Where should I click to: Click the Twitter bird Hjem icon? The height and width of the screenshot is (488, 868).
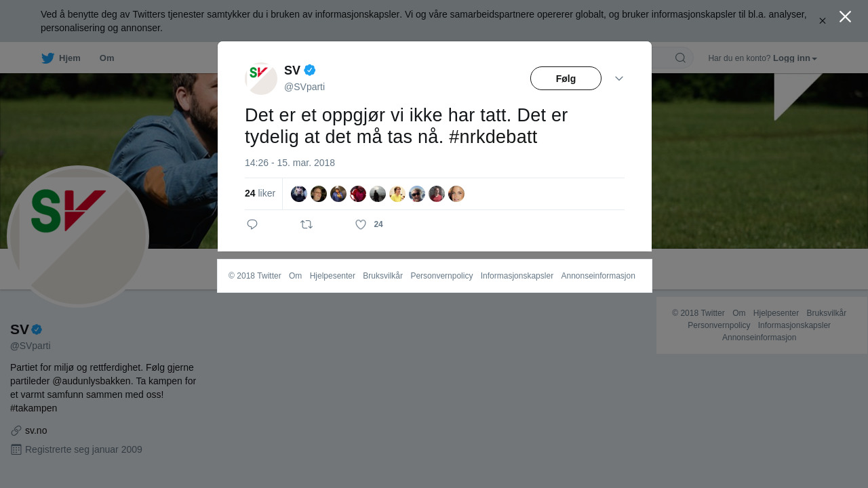click(47, 58)
